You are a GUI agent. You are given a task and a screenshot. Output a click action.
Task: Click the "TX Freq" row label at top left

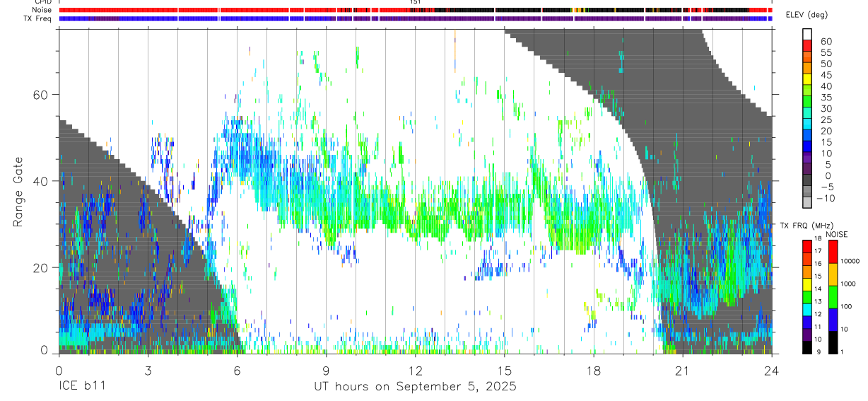coord(37,18)
